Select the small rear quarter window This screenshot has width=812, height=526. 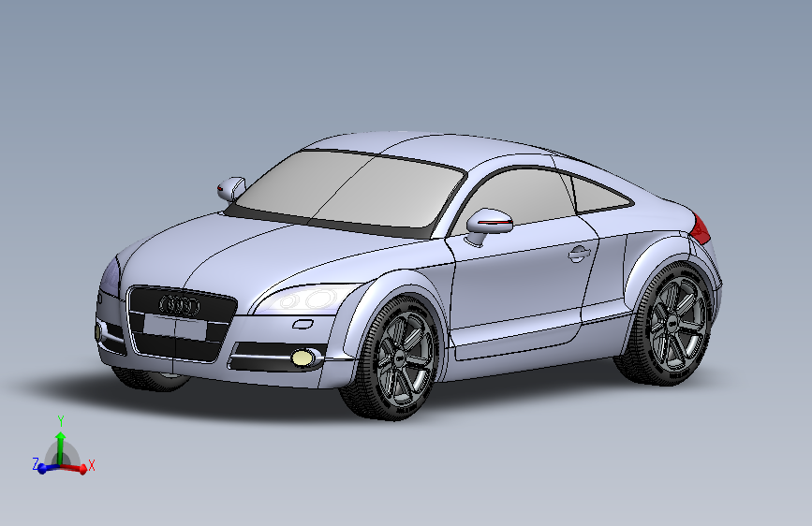pos(599,196)
